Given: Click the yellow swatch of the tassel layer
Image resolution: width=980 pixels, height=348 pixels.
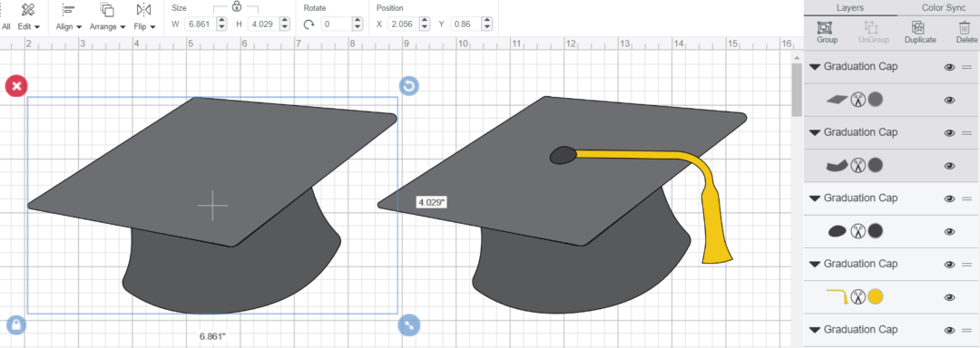Looking at the screenshot, I should (875, 297).
